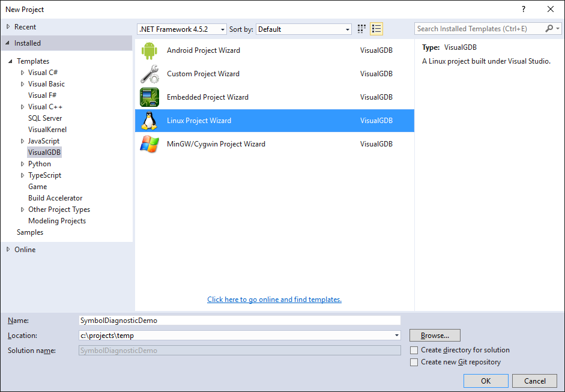Close the New Project dialog
The width and height of the screenshot is (565, 392).
(x=551, y=10)
